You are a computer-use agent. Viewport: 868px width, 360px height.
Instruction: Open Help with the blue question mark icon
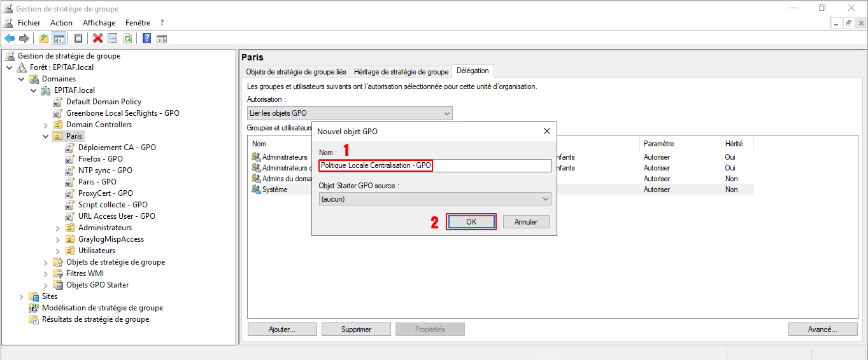point(146,38)
